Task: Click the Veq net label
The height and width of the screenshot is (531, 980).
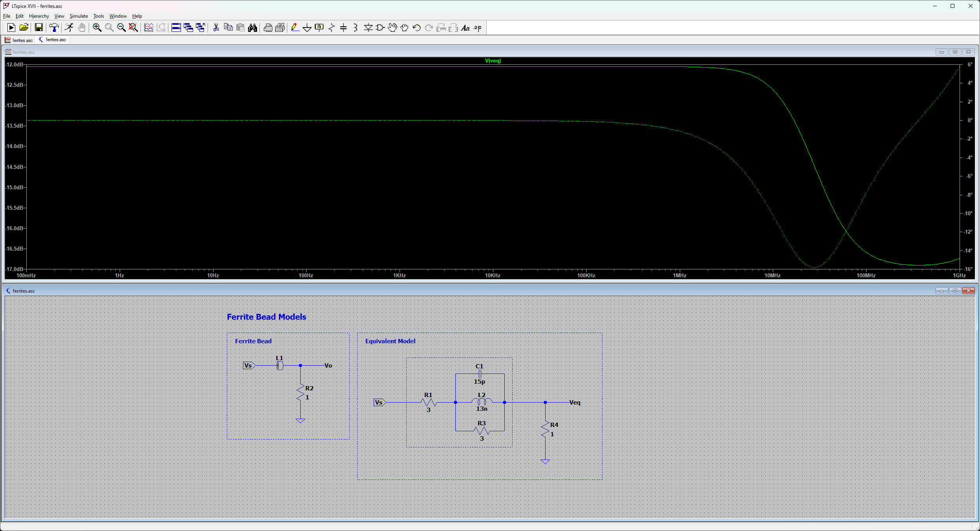Action: click(575, 403)
